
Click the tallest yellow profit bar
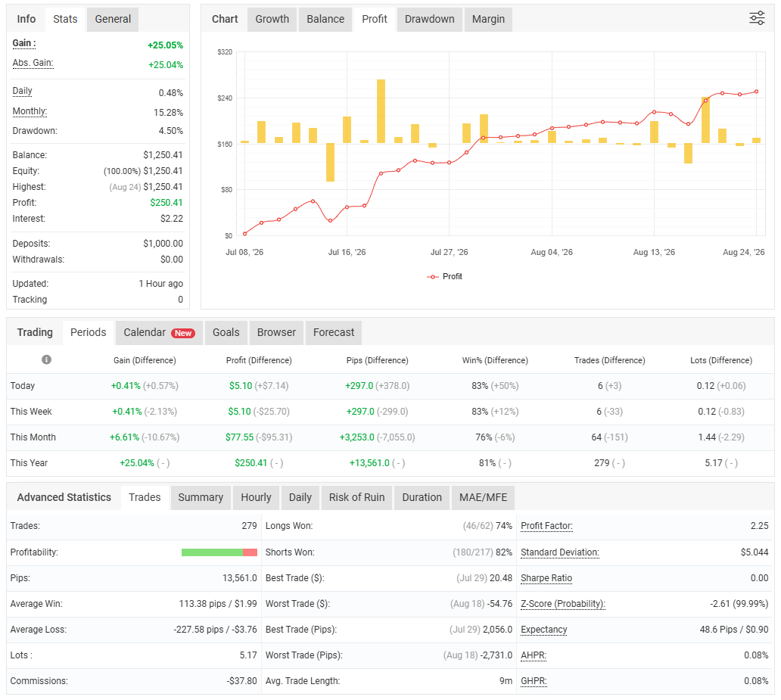click(x=381, y=111)
